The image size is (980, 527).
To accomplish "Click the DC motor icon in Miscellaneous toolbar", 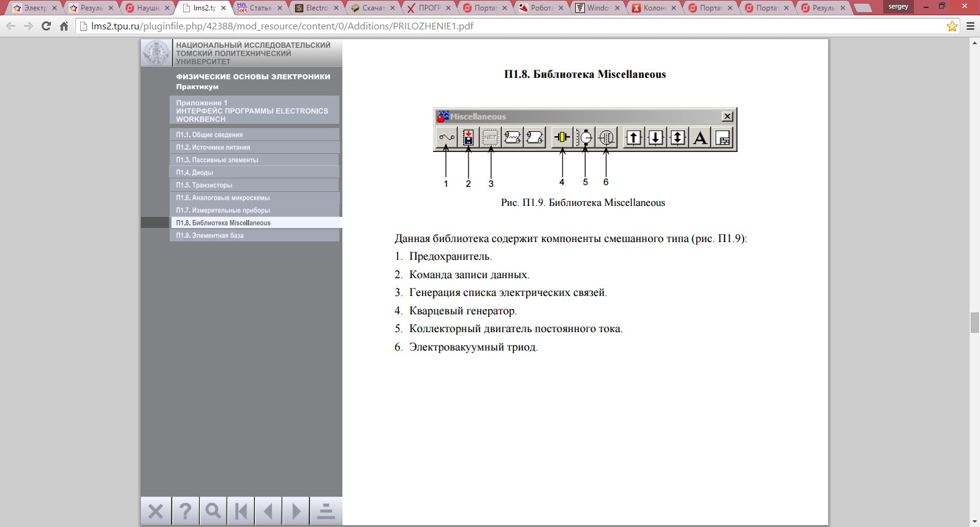I will click(x=584, y=138).
